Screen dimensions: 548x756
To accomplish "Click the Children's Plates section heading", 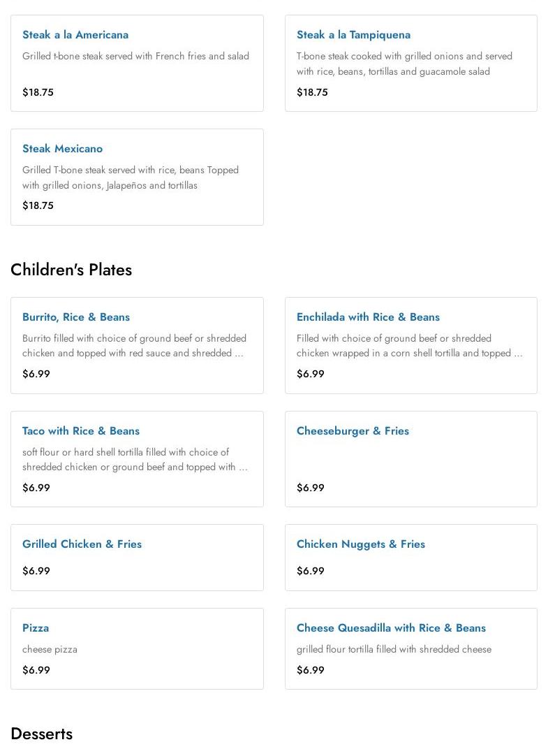I will click(71, 270).
